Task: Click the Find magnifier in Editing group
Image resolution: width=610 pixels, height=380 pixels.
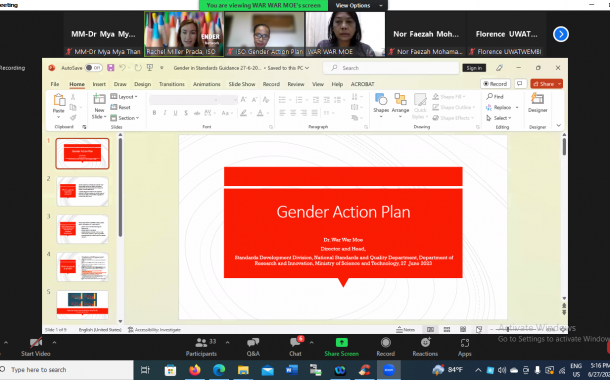Action: (x=495, y=96)
